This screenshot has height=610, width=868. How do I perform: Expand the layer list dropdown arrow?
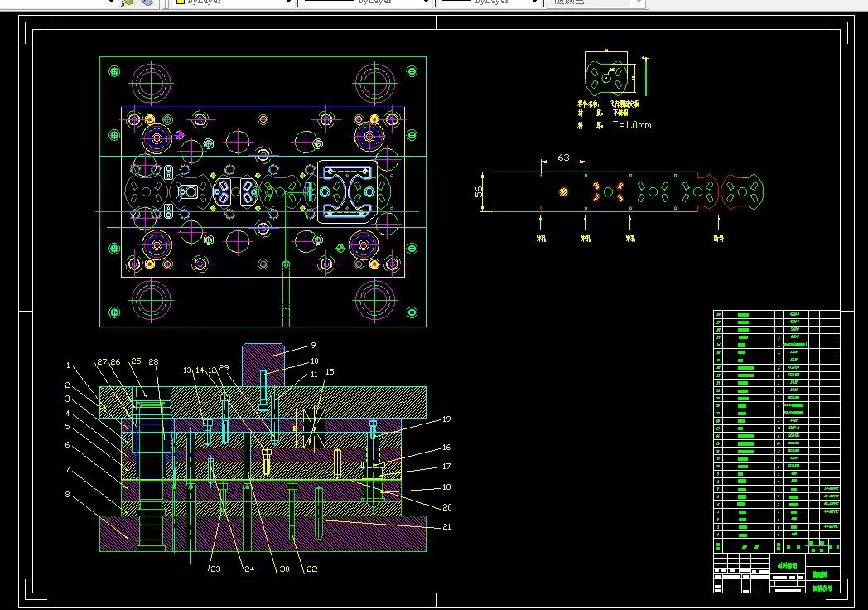(x=113, y=2)
